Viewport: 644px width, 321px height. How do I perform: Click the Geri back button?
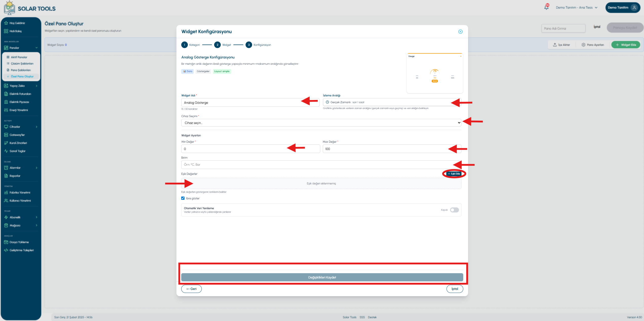click(191, 289)
